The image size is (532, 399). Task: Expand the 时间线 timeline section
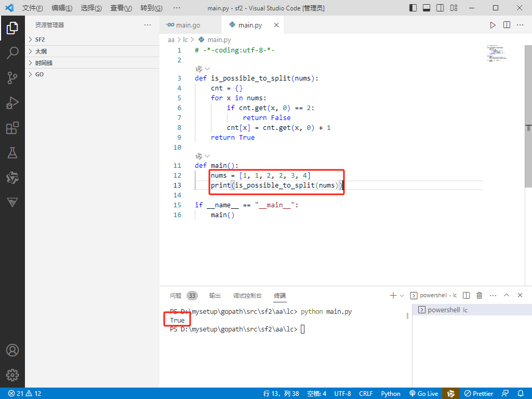(x=92, y=63)
